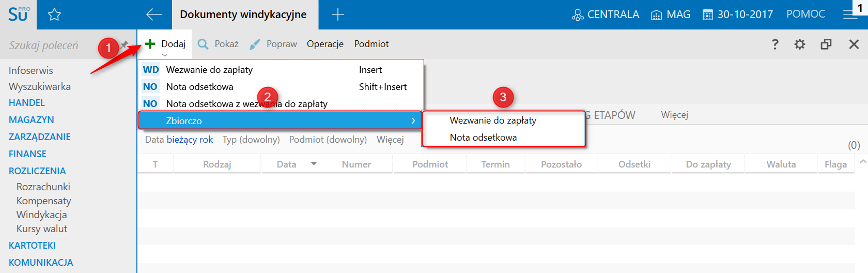Open the Podmiot (dowolny) filter dropdown
This screenshot has width=868, height=273.
328,140
